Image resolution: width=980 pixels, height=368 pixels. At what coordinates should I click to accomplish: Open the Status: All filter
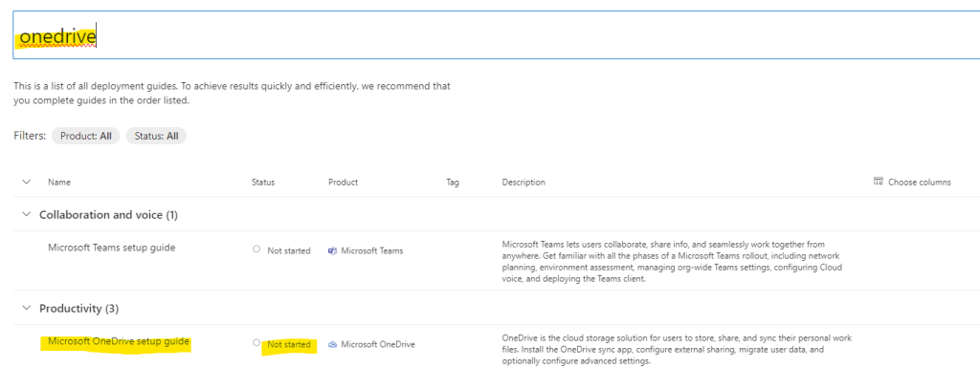point(156,136)
